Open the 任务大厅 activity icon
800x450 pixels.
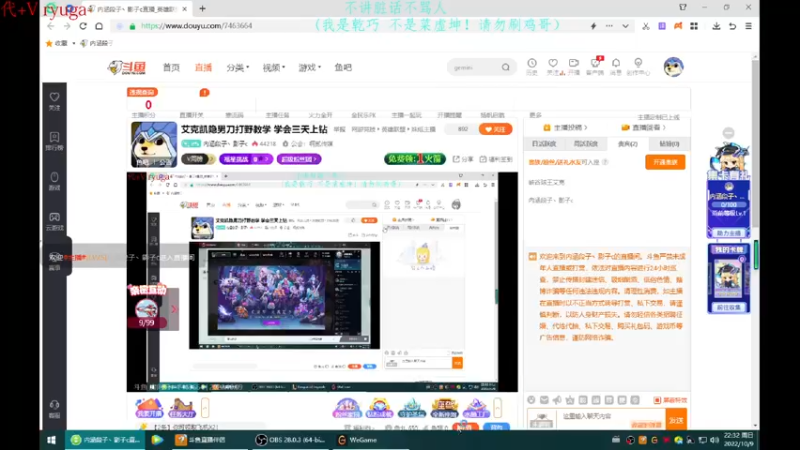[182, 408]
